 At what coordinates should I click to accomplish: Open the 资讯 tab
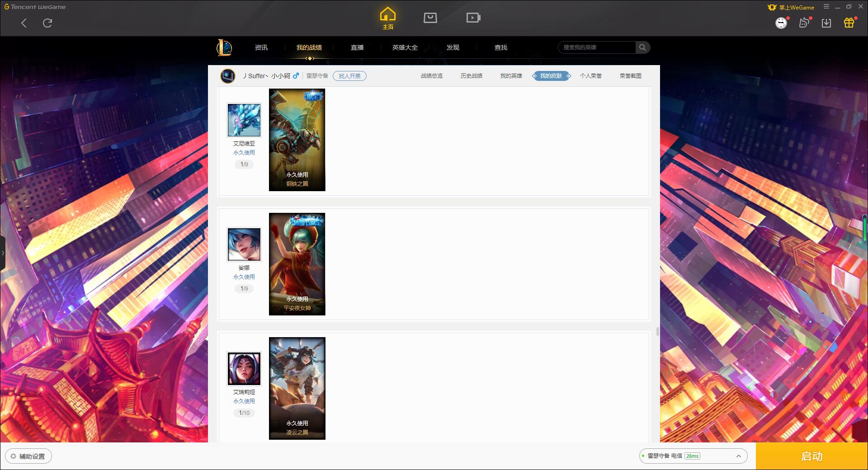click(x=261, y=47)
